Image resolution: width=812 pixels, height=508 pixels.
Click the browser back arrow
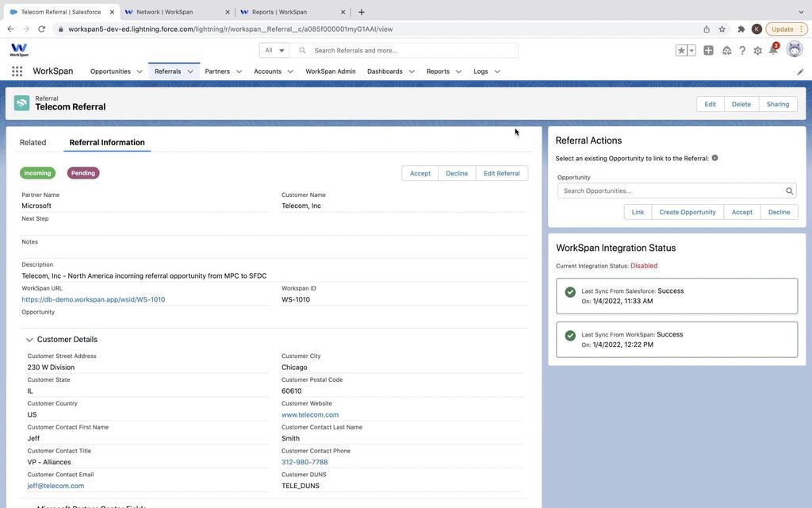point(10,29)
